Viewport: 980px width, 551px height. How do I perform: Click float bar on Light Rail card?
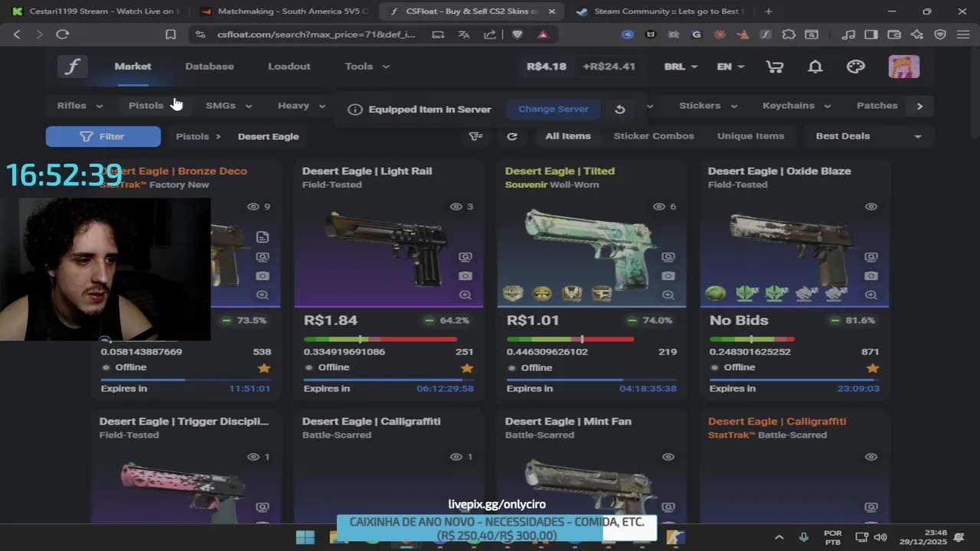[381, 339]
